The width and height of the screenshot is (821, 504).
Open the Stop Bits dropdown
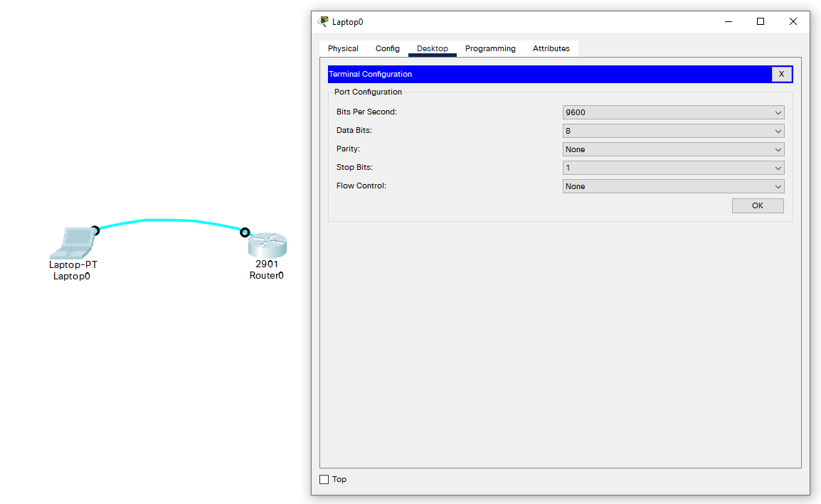pyautogui.click(x=673, y=168)
